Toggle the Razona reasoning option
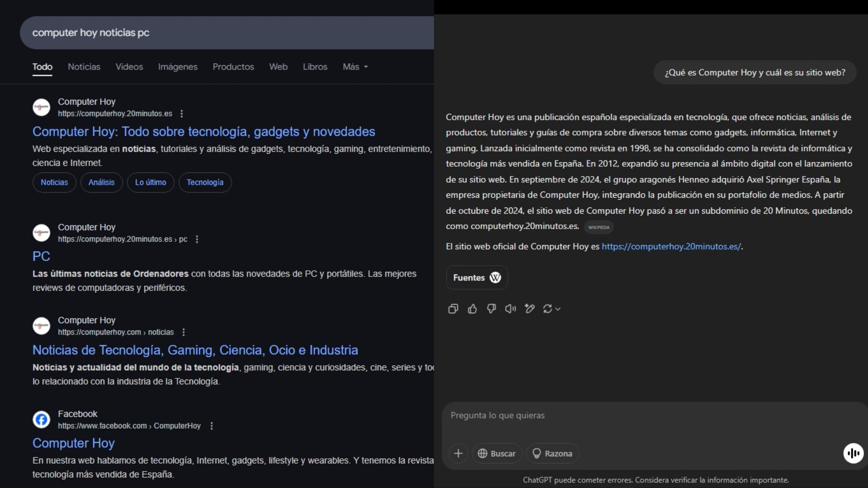868x488 pixels. 553,453
